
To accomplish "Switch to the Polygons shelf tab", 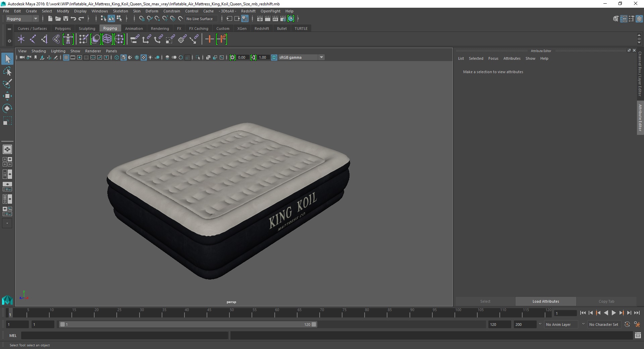I will pos(63,29).
